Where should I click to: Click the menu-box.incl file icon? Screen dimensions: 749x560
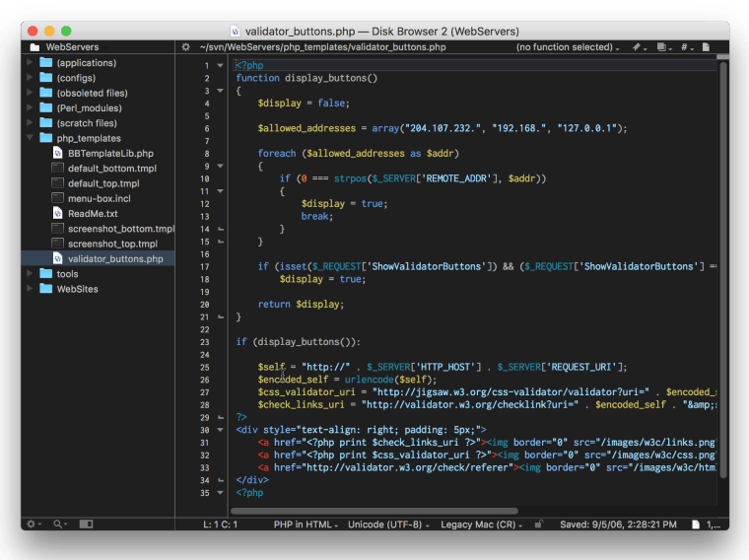58,198
